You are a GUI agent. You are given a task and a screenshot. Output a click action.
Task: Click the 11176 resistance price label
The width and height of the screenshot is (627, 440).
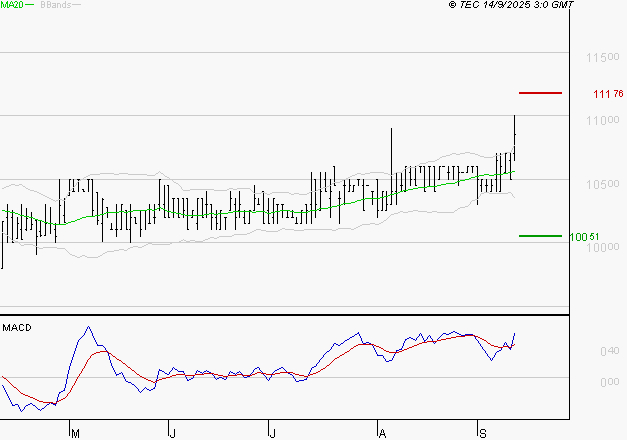[x=608, y=94]
